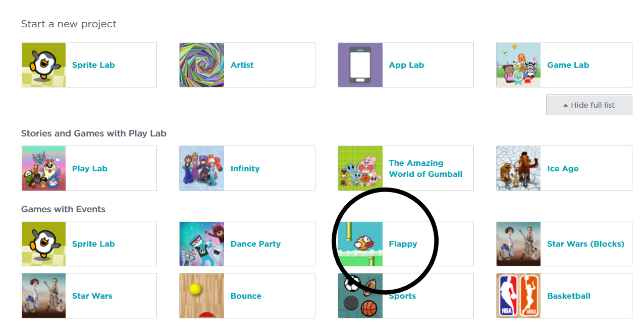Click the Game Lab text link

[568, 65]
